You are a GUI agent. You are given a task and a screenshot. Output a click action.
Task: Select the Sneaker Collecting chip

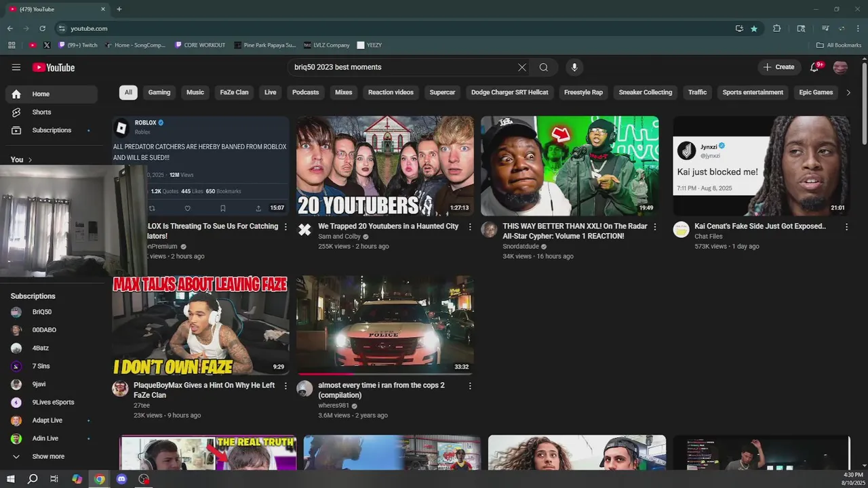pos(646,92)
